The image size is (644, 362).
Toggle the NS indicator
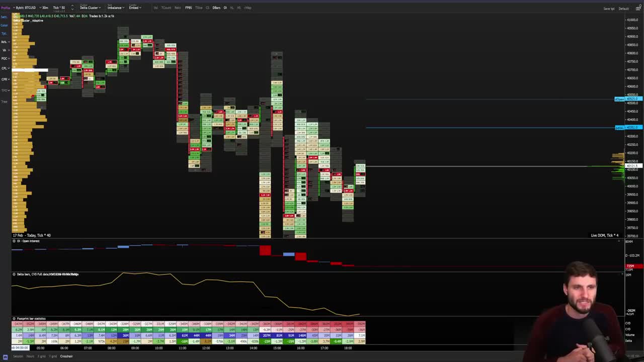[238, 8]
